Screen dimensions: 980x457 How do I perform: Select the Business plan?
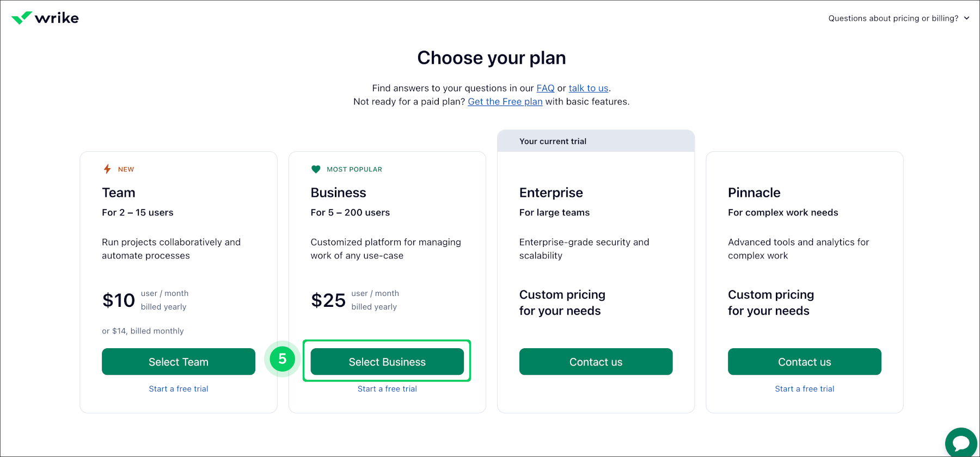click(x=387, y=361)
